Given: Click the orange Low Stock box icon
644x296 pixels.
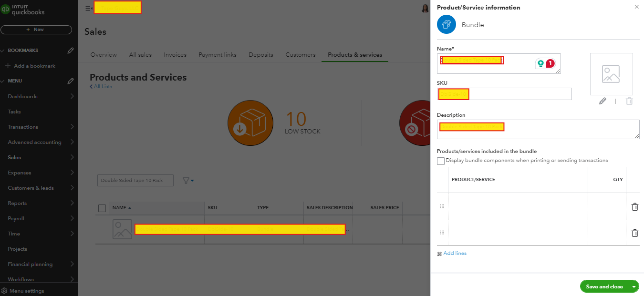Looking at the screenshot, I should tap(250, 123).
